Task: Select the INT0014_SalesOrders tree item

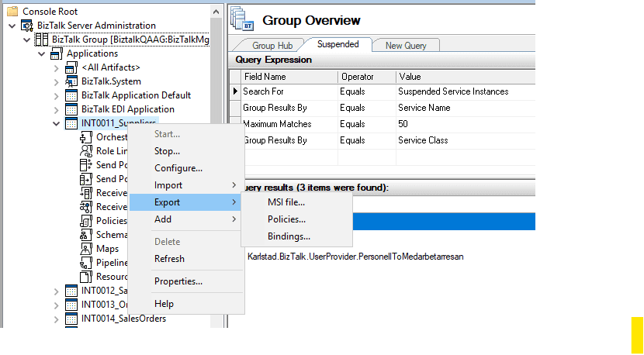Action: point(123,319)
